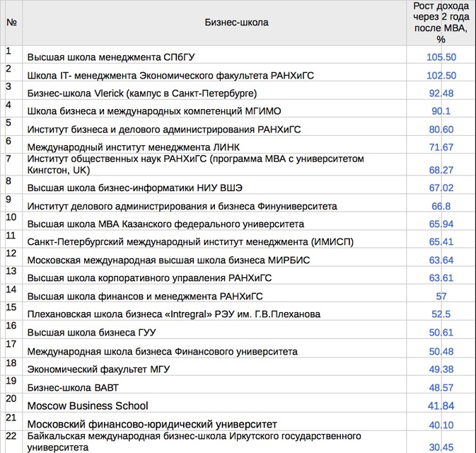Click the value 67.02
Screen dimensions: 476x453
click(441, 188)
